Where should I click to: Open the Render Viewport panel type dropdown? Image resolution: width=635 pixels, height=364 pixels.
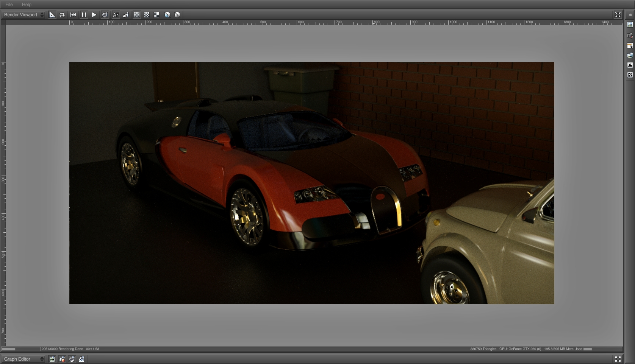point(23,15)
